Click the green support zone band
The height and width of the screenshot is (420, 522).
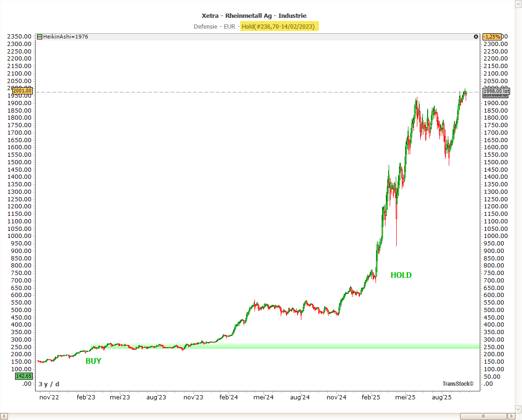(x=282, y=346)
